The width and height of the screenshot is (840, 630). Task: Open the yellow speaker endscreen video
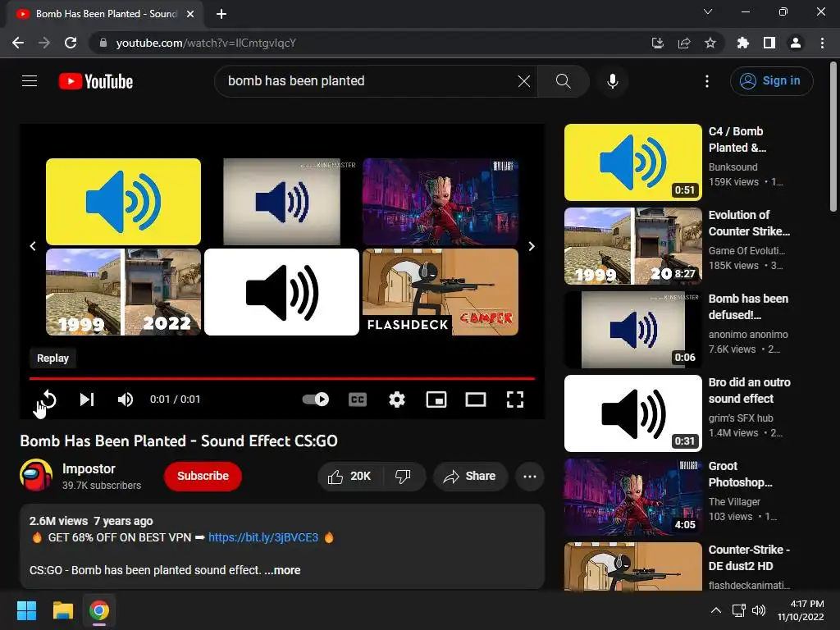(x=123, y=202)
